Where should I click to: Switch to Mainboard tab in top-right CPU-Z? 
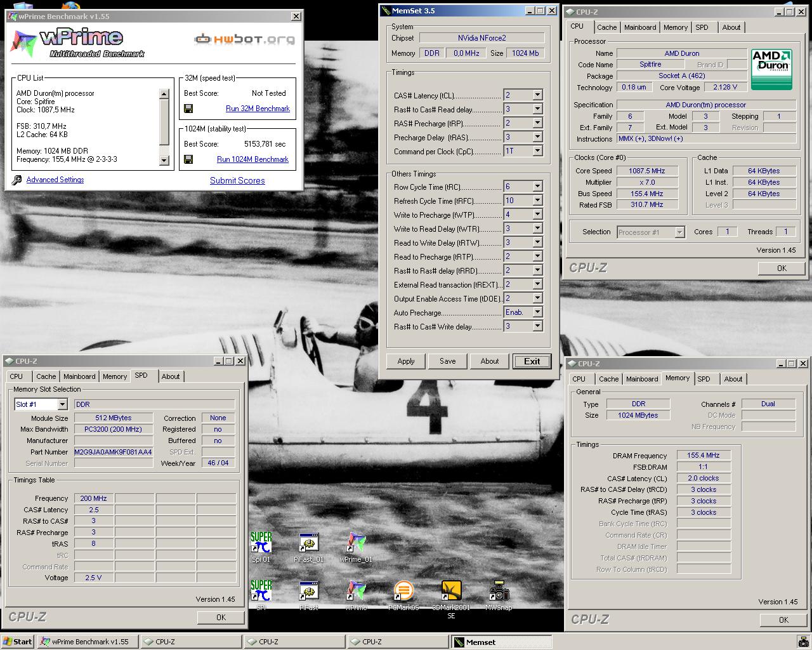640,27
